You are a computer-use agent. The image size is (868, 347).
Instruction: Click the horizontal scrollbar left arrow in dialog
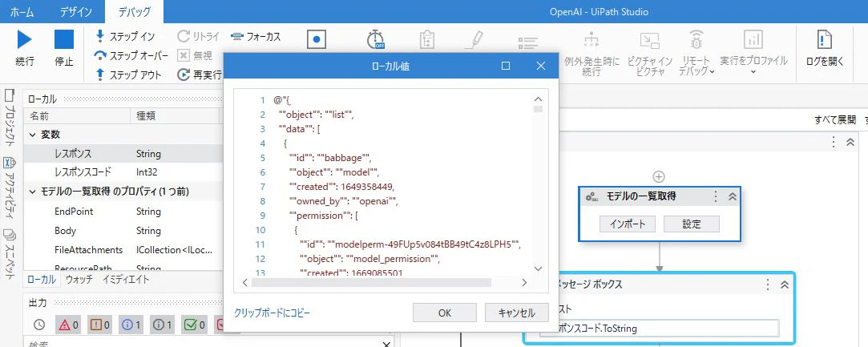[245, 282]
